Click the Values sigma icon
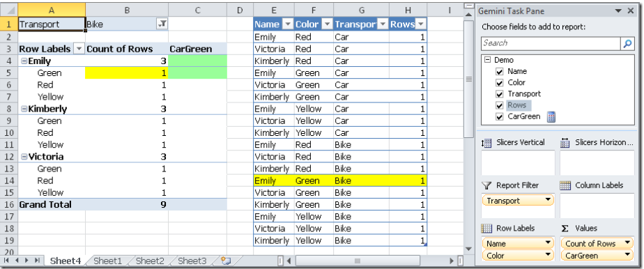Screen dimensions: 644x269 (x=565, y=229)
